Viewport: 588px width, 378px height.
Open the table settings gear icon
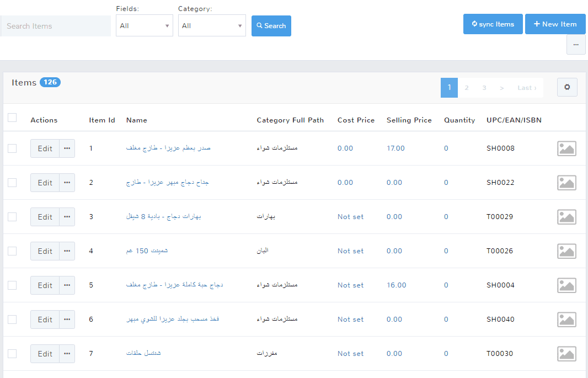[567, 87]
